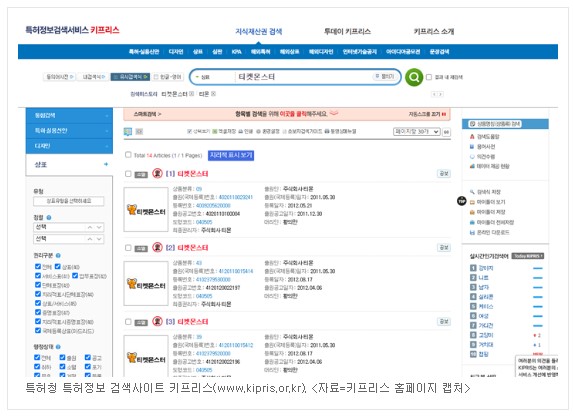Remove 티켓몬스터 from the search history
Screen dimensions: 573x416
191,94
